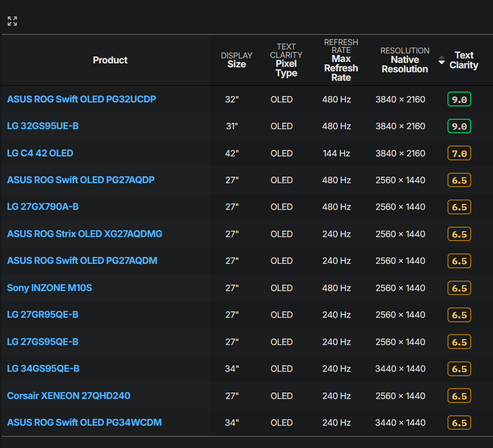Open ASUS ROG Strix OLED XG27AQDMG link
The height and width of the screenshot is (448, 493).
point(84,234)
